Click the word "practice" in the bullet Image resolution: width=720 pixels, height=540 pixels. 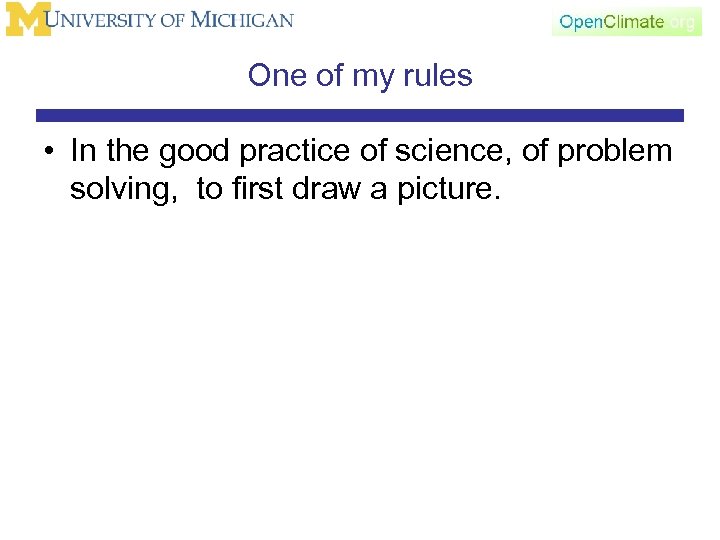point(293,152)
